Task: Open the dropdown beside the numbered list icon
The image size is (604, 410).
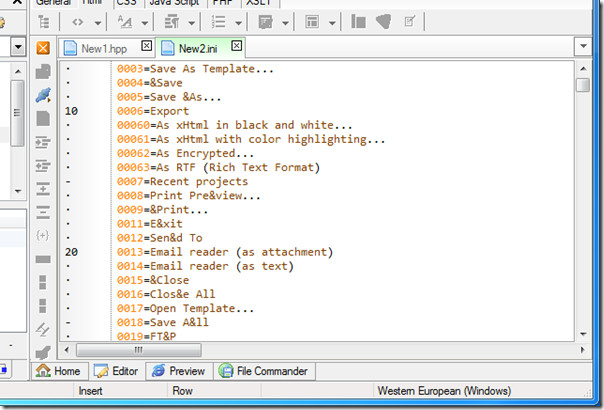Action: (238, 23)
